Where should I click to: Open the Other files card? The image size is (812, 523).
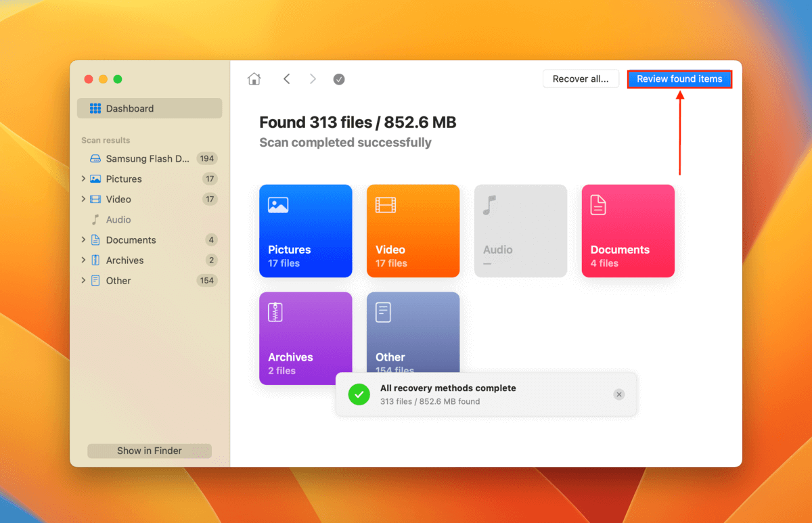[413, 332]
